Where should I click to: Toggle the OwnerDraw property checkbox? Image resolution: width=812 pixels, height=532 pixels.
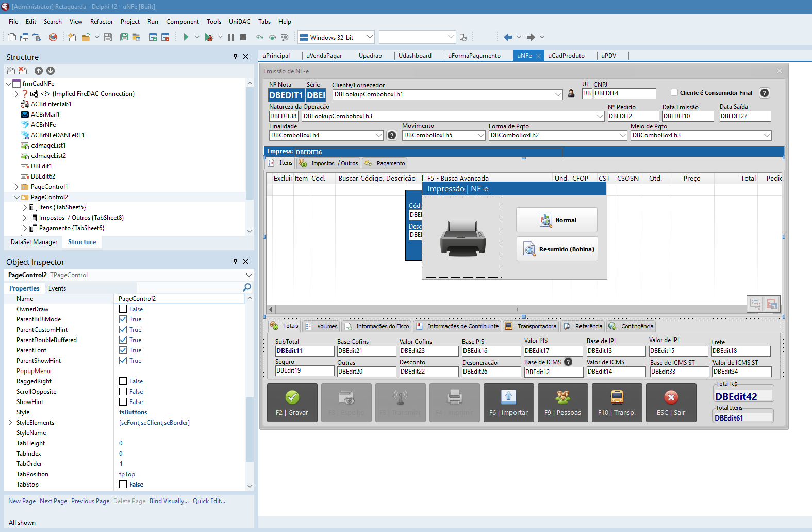click(123, 309)
